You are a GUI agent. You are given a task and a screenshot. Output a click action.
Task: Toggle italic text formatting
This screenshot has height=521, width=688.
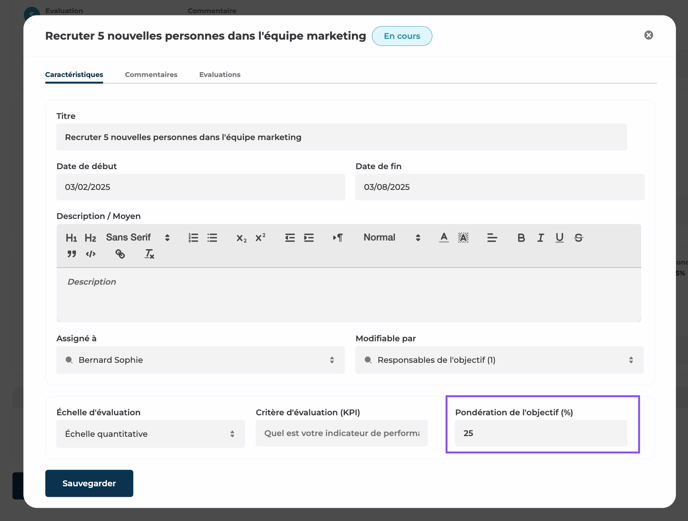tap(540, 238)
